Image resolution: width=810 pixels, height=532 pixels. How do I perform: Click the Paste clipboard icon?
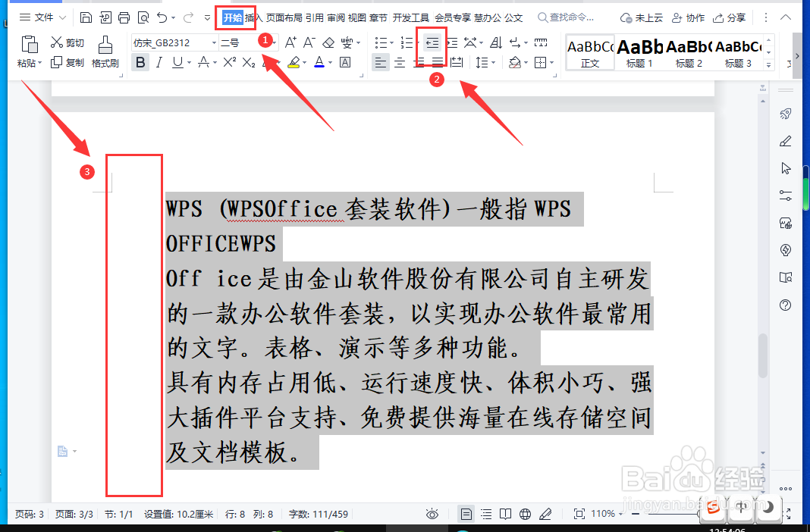[x=29, y=45]
